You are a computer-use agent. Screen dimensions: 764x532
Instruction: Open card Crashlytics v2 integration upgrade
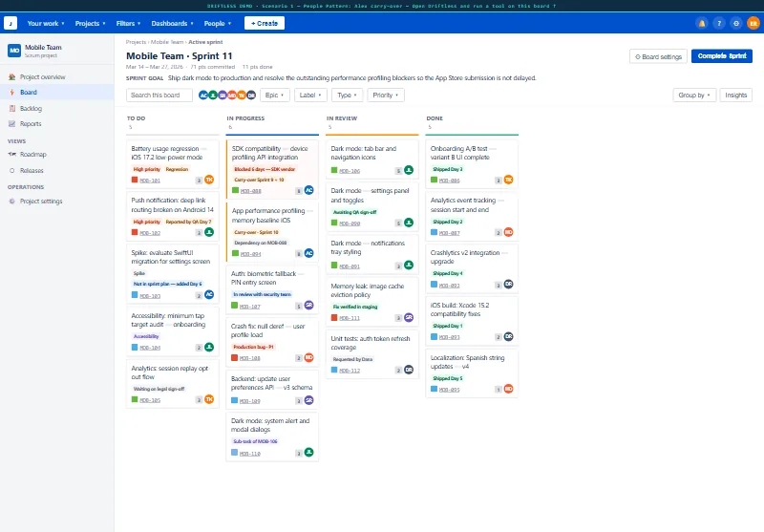(x=472, y=268)
